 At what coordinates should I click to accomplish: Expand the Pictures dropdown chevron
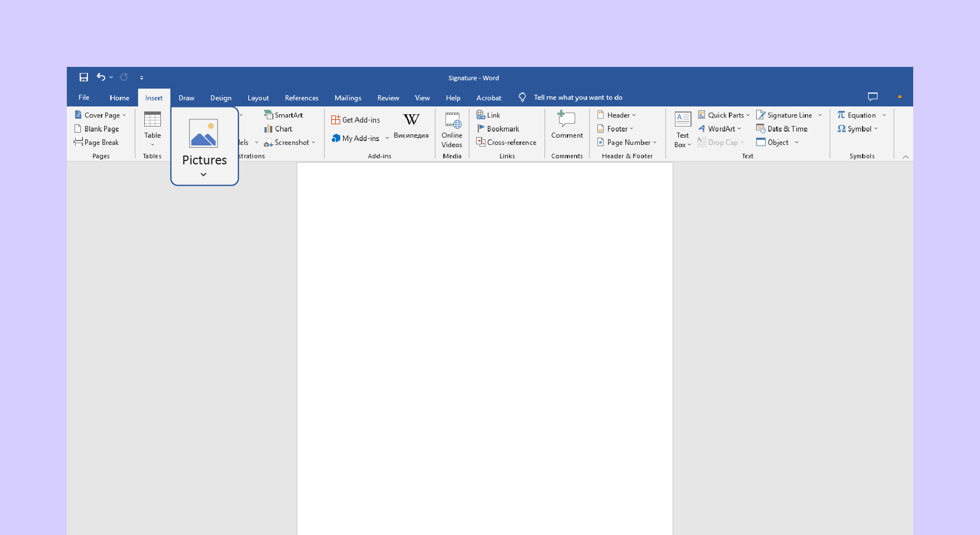(x=204, y=174)
